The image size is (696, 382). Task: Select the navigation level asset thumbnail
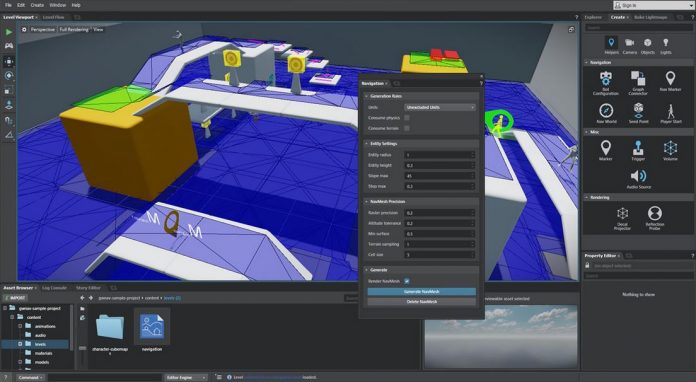point(152,327)
